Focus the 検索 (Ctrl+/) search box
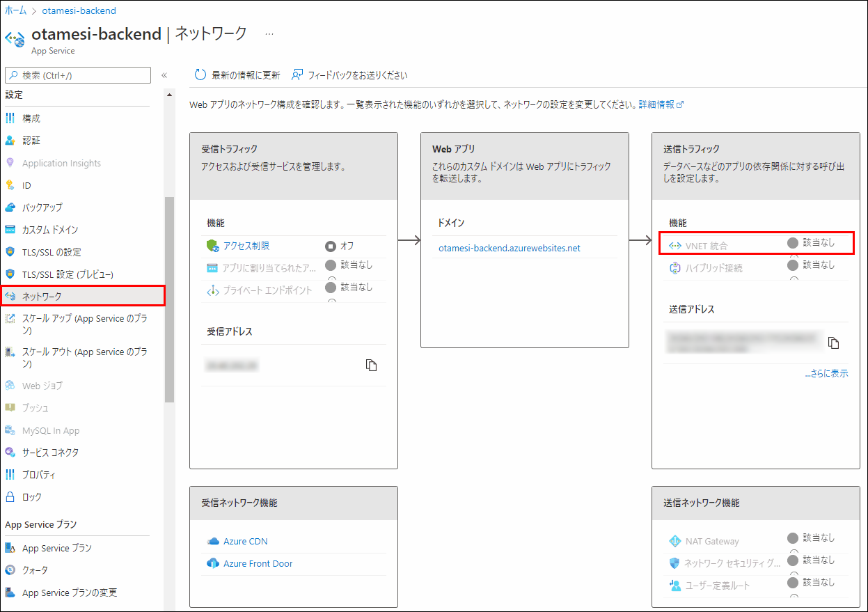This screenshot has height=612, width=868. pos(78,74)
